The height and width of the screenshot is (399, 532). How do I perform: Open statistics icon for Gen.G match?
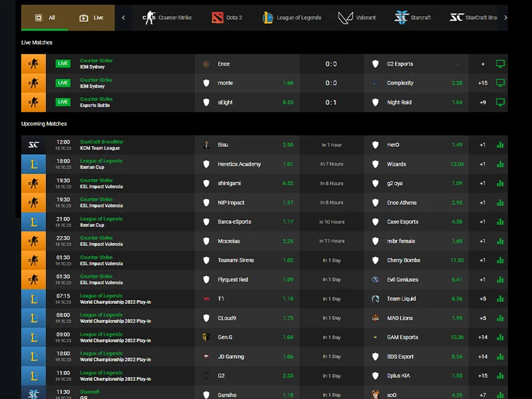pyautogui.click(x=500, y=337)
